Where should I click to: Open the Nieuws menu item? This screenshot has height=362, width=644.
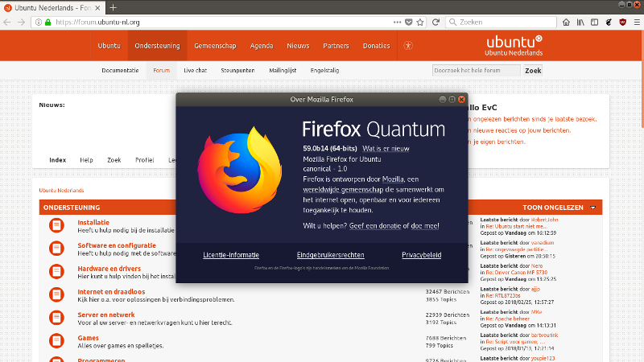pyautogui.click(x=298, y=46)
